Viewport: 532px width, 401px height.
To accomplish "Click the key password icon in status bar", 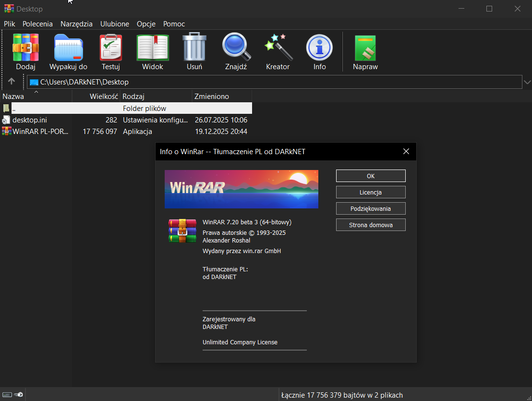I will click(19, 395).
